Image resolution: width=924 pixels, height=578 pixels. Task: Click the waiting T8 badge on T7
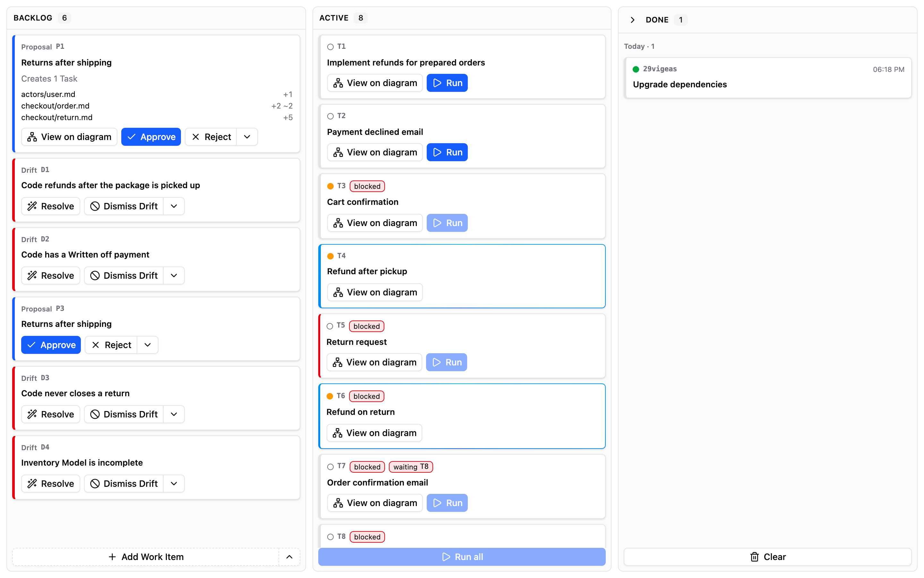pyautogui.click(x=411, y=467)
